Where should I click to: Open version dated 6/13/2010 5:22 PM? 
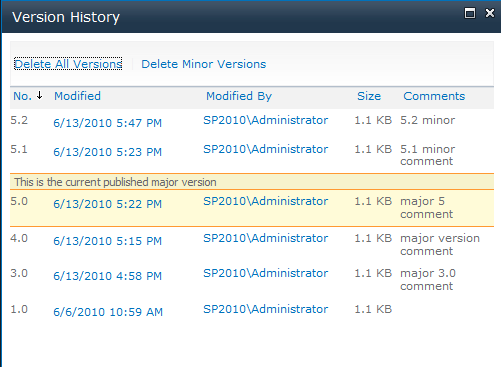click(x=108, y=204)
